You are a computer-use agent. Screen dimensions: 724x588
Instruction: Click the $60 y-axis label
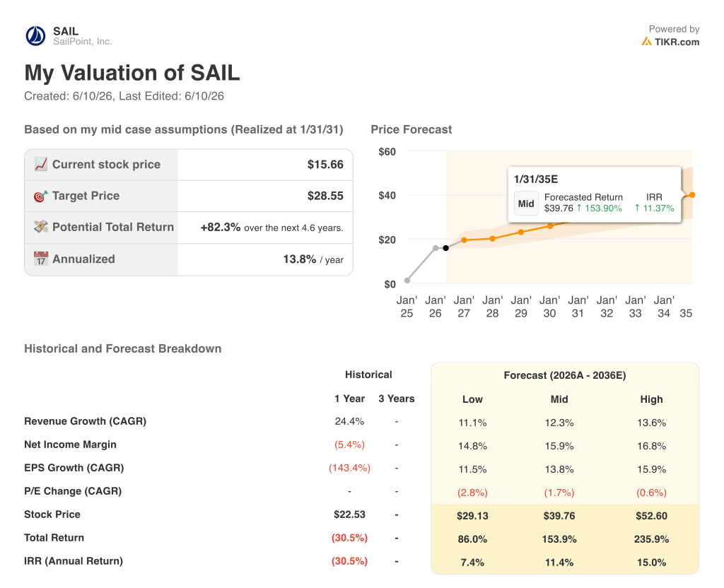[387, 151]
